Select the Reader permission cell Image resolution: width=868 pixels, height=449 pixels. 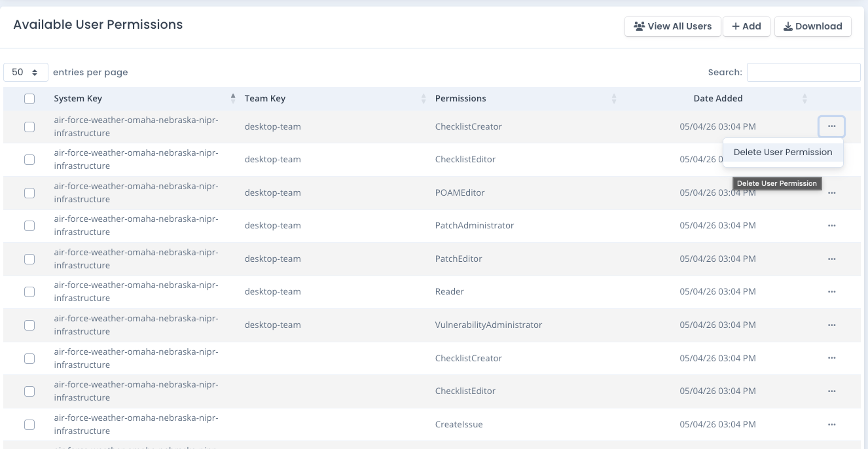point(450,291)
